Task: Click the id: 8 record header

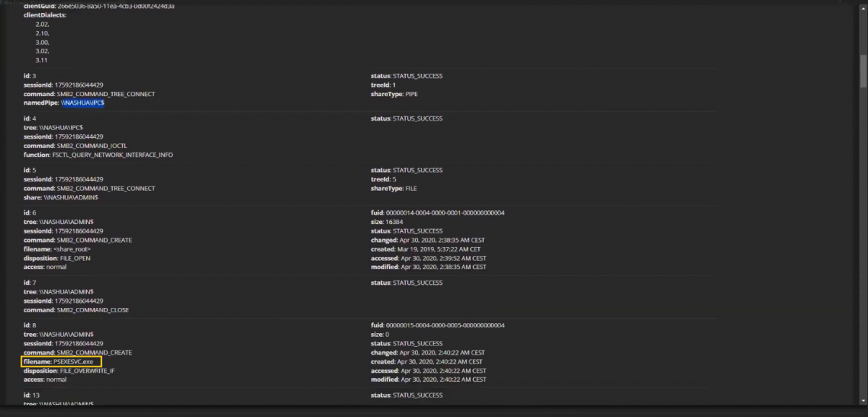Action: click(30, 325)
